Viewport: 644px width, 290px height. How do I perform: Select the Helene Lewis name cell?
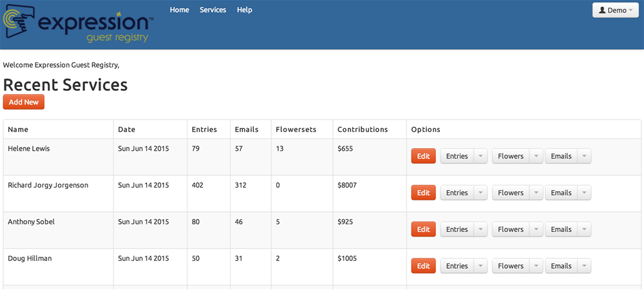[59, 157]
